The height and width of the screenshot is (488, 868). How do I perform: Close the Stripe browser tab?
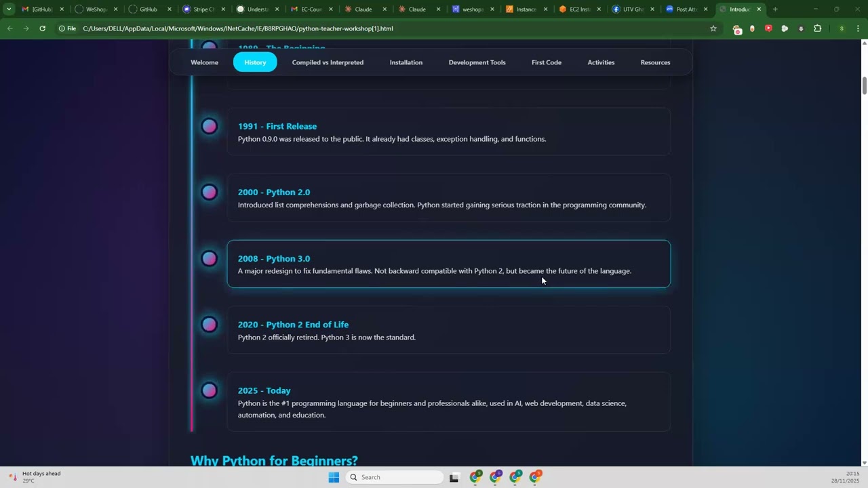point(223,9)
